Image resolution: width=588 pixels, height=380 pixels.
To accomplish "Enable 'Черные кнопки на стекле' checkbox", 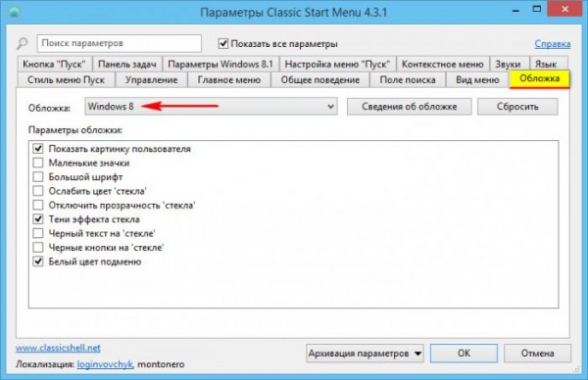I will (38, 248).
